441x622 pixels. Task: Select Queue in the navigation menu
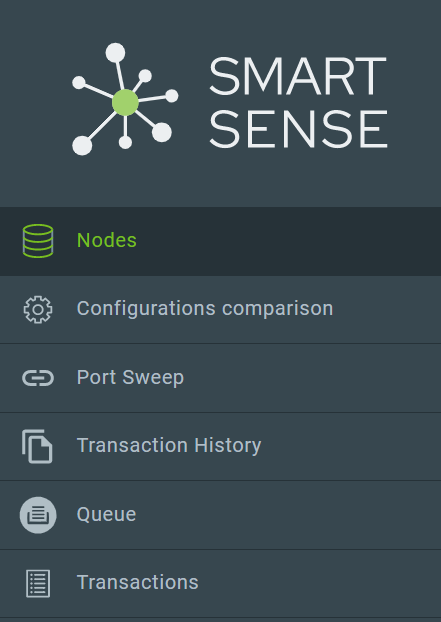tap(220, 515)
